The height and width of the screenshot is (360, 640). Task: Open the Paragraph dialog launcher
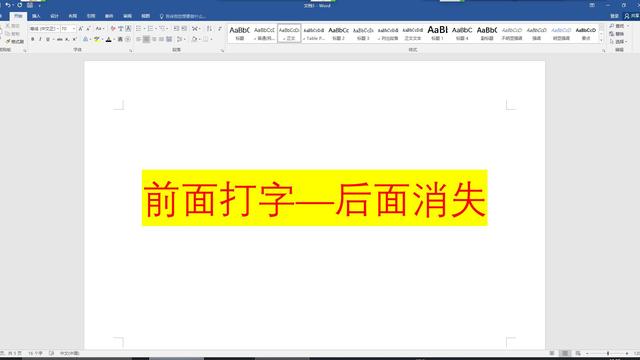click(222, 51)
